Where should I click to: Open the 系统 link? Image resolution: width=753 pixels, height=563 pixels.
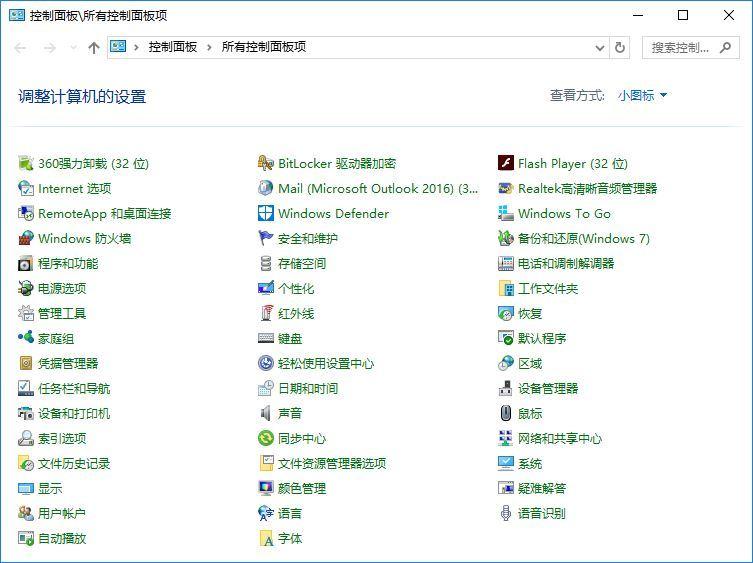coord(530,463)
